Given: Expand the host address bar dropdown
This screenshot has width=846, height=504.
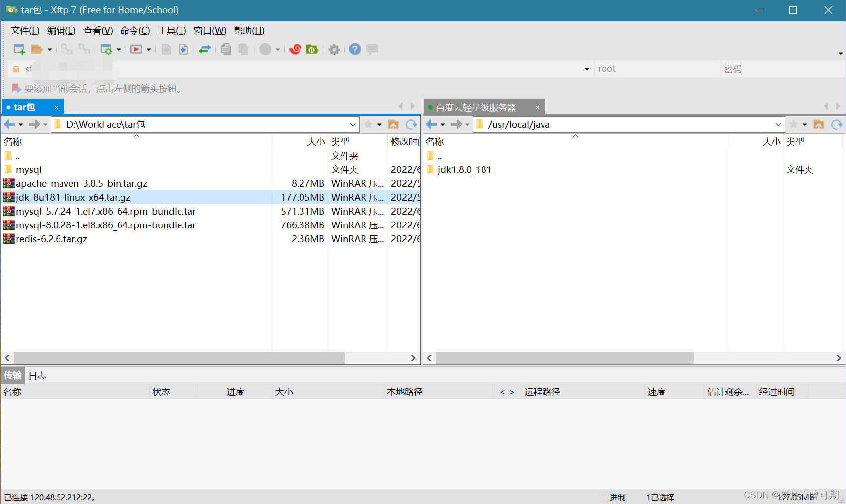Looking at the screenshot, I should pyautogui.click(x=587, y=69).
